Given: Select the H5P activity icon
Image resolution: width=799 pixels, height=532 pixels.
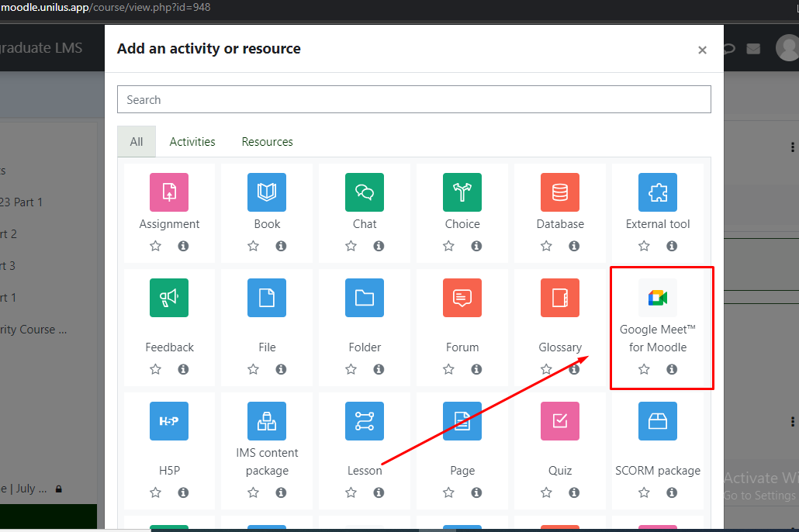Looking at the screenshot, I should (169, 421).
